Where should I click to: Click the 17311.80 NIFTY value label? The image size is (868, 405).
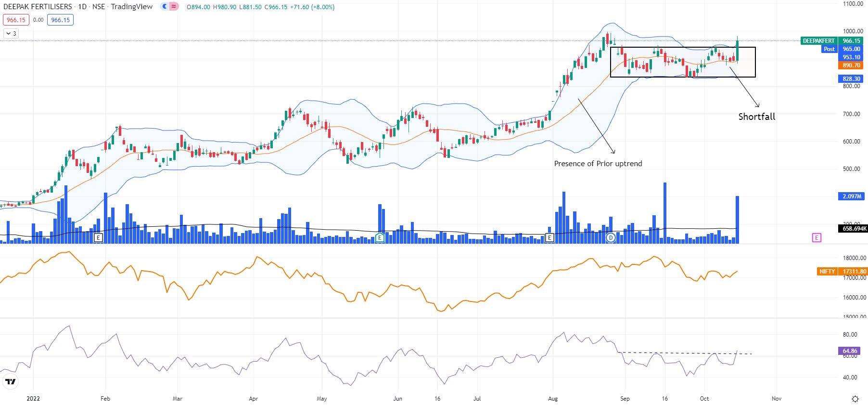click(x=854, y=272)
